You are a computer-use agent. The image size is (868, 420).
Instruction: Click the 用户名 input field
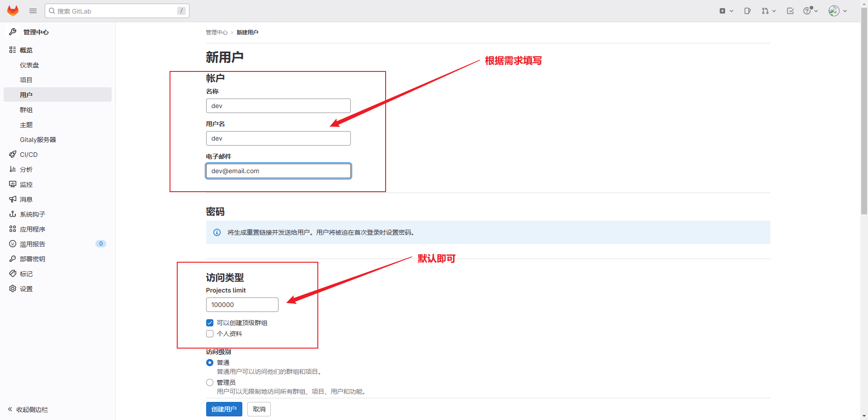click(278, 138)
